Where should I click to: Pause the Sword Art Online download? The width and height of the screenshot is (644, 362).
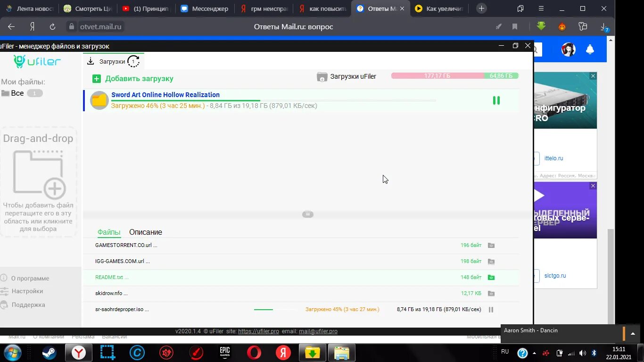coord(496,100)
